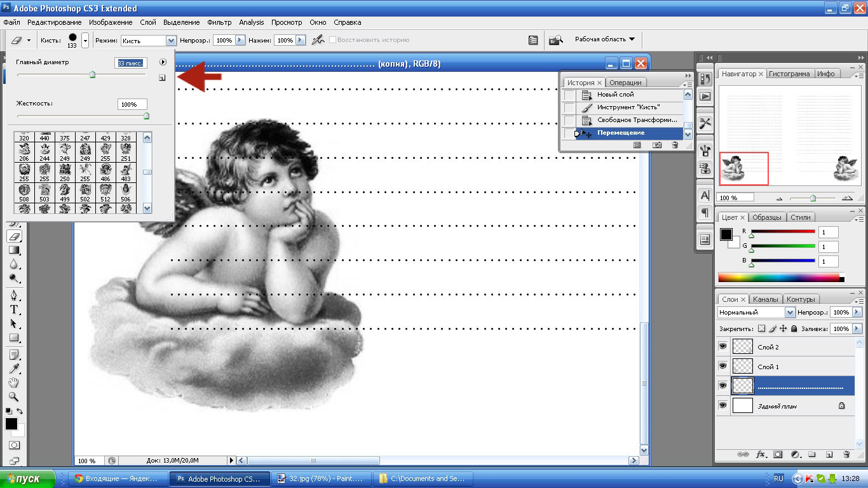The width and height of the screenshot is (868, 488).
Task: Hide the selected dotted-line layer
Action: 722,386
